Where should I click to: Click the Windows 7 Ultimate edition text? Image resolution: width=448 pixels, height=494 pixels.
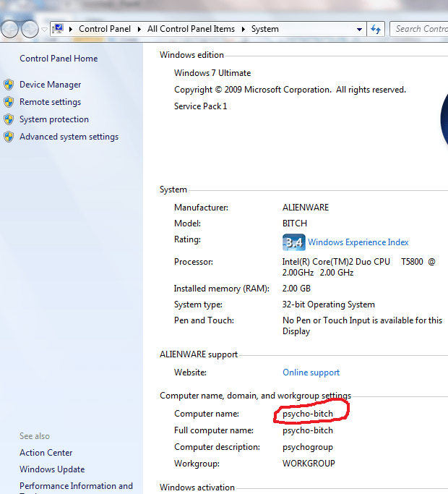point(212,73)
